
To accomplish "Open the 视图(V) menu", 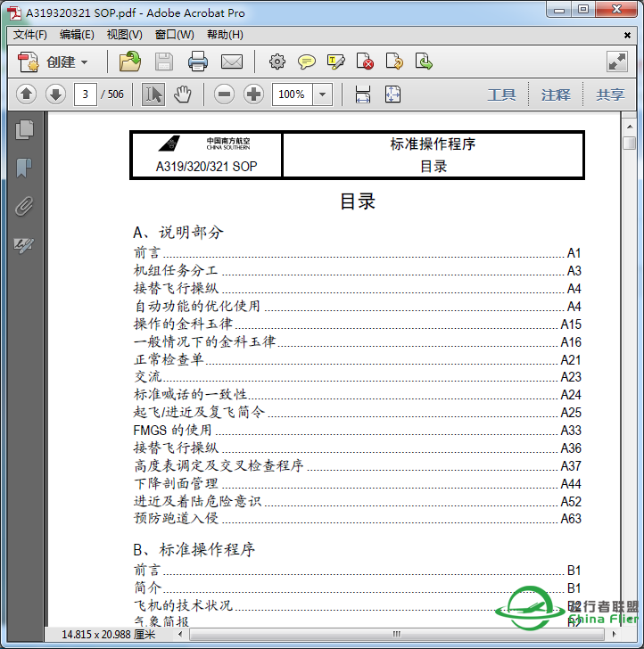I will click(124, 35).
